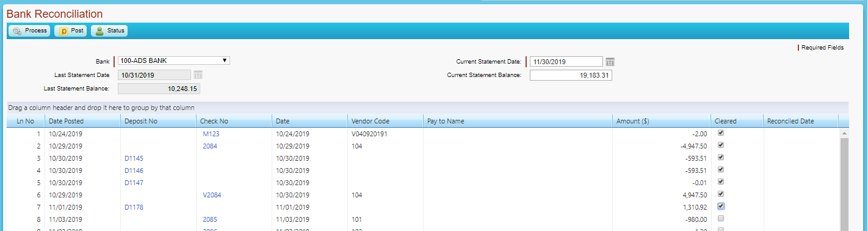The image size is (868, 231).
Task: Uncheck Cleared for deposit D1178 row
Action: [721, 206]
